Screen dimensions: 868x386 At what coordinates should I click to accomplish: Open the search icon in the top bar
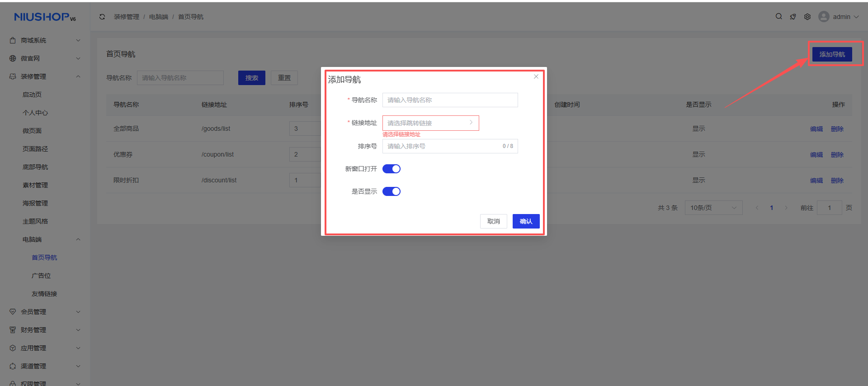(779, 16)
